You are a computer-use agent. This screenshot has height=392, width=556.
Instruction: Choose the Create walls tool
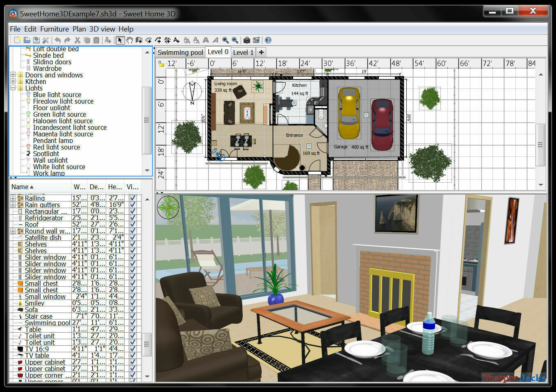click(x=139, y=40)
